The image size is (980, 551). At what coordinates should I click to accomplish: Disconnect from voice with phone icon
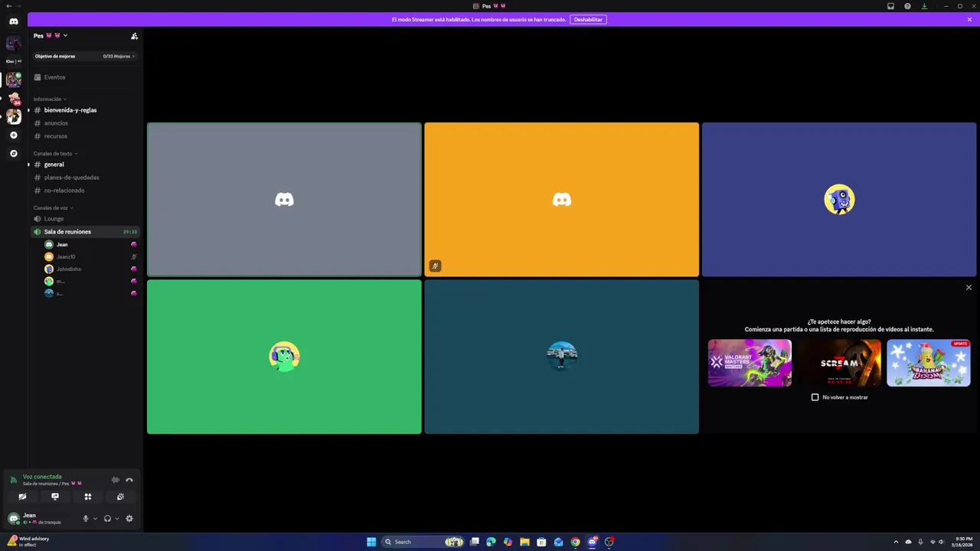129,480
